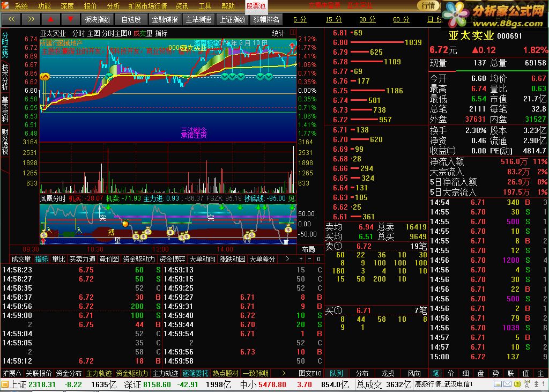The height and width of the screenshot is (392, 549).
Task: Select the 财务透视 side tab
Action: coord(5,141)
